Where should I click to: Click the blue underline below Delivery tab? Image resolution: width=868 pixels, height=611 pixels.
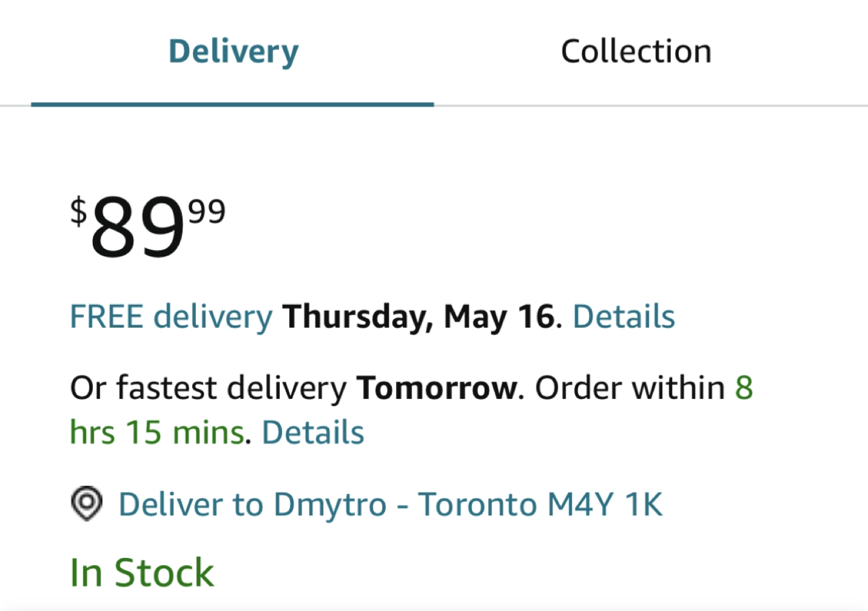coord(233,104)
